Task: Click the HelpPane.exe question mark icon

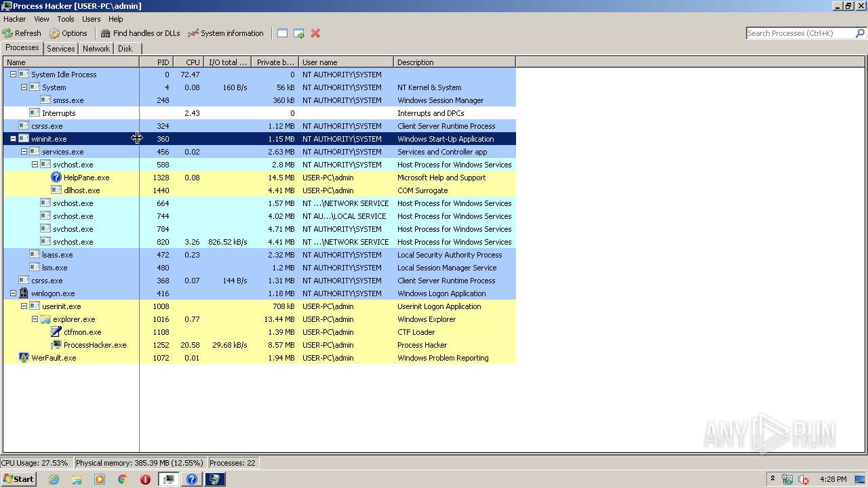Action: click(x=56, y=178)
